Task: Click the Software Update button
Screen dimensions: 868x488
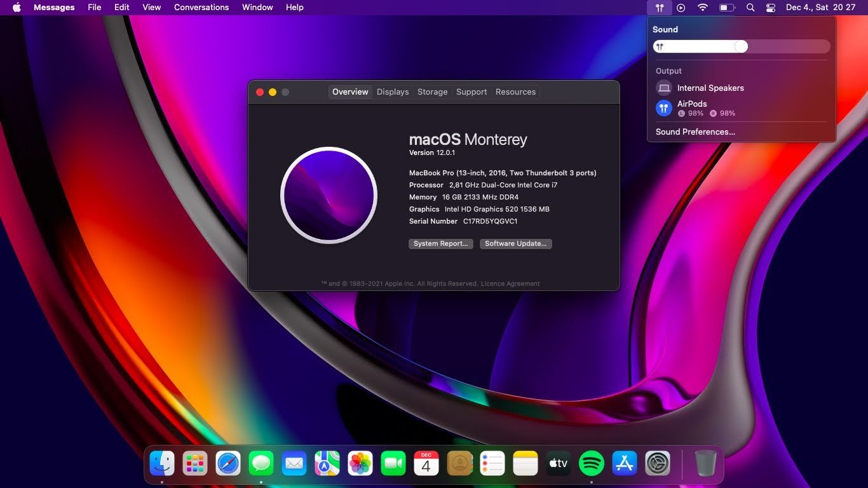Action: tap(516, 243)
